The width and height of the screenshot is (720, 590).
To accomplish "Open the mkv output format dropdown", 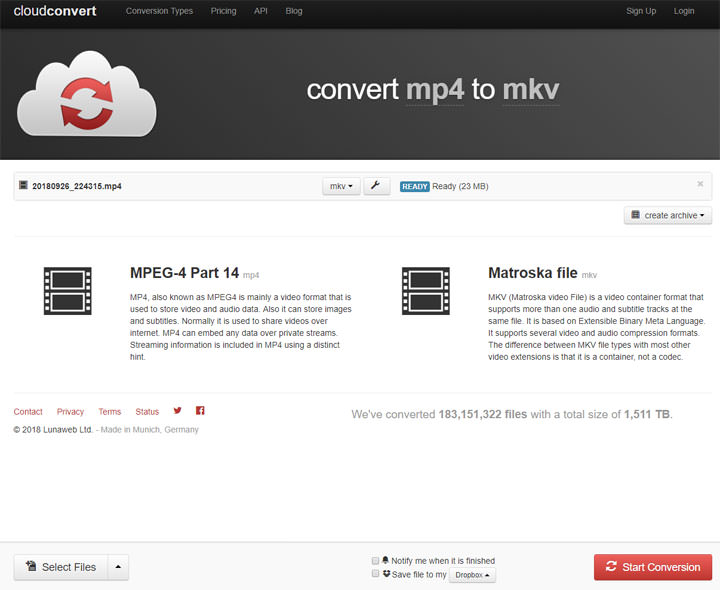I will 341,186.
